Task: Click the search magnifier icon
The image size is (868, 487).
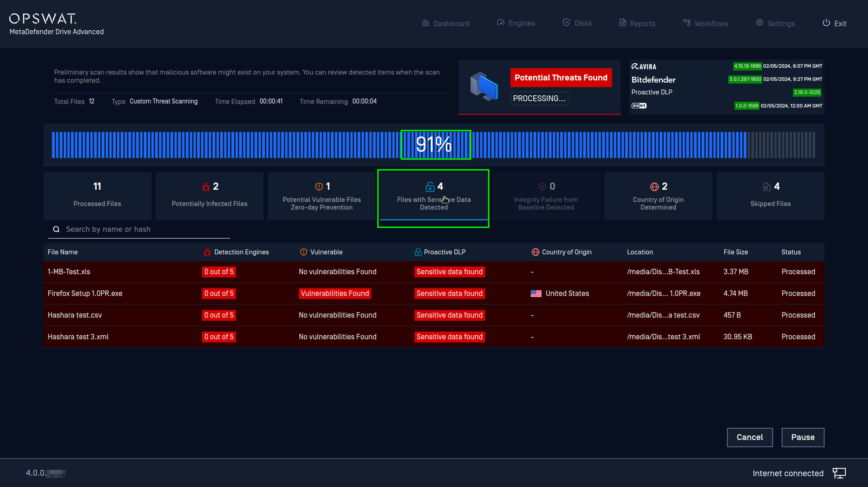Action: [x=57, y=229]
